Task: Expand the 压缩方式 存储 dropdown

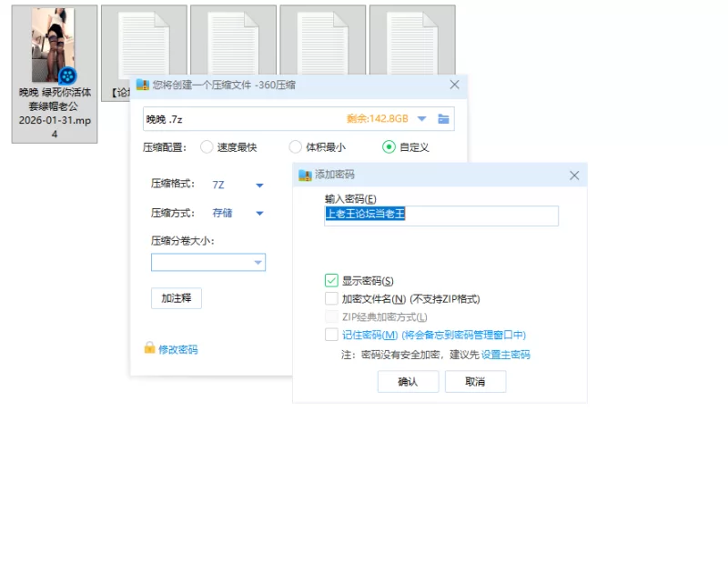Action: click(259, 214)
